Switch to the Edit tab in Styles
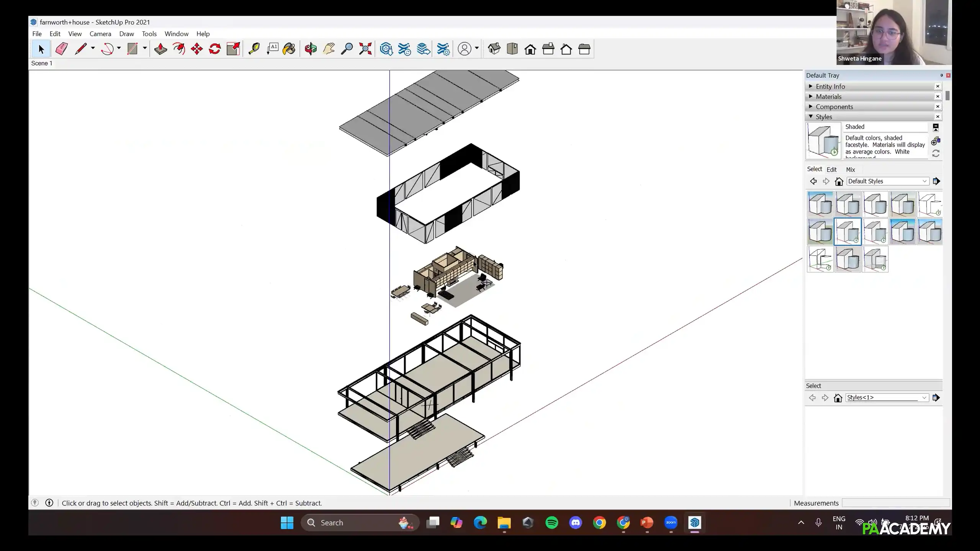The width and height of the screenshot is (980, 551). [831, 170]
